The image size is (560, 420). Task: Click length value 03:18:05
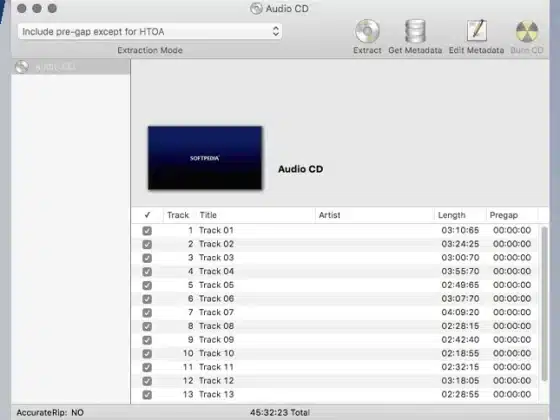point(460,381)
